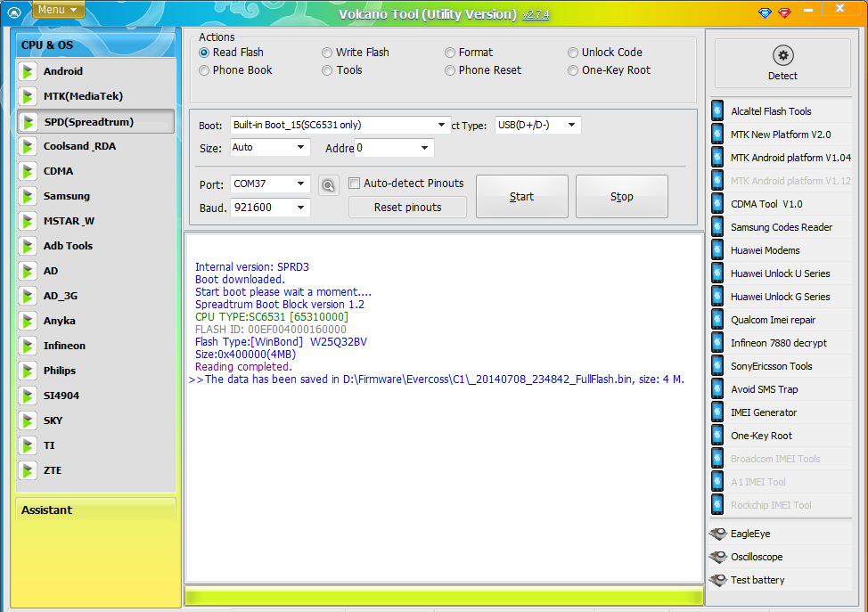Open Huawei Unlock U Series phone icon

coord(717,273)
